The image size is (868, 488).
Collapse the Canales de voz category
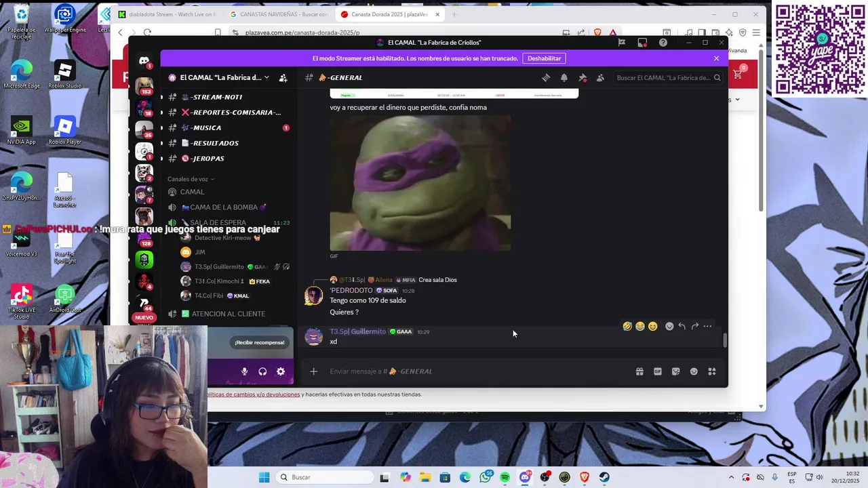pyautogui.click(x=191, y=179)
